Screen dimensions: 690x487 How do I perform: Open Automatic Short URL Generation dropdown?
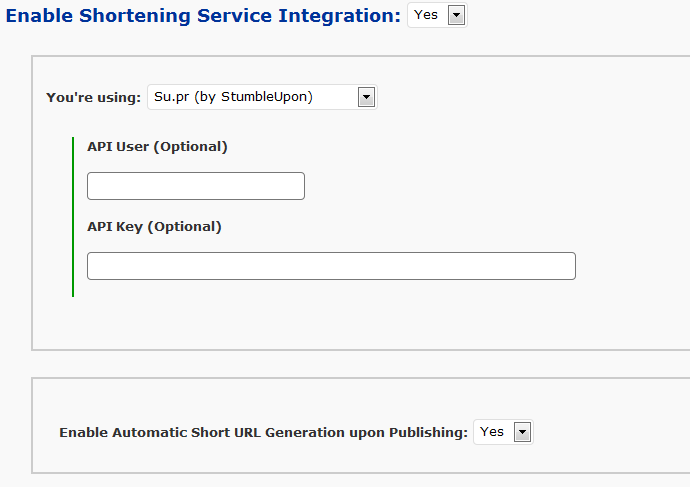(x=503, y=432)
